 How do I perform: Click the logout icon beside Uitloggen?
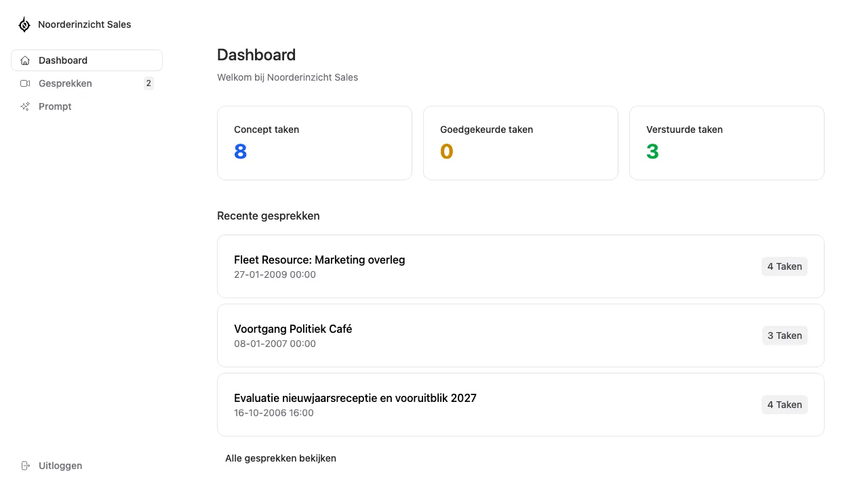[x=25, y=466]
